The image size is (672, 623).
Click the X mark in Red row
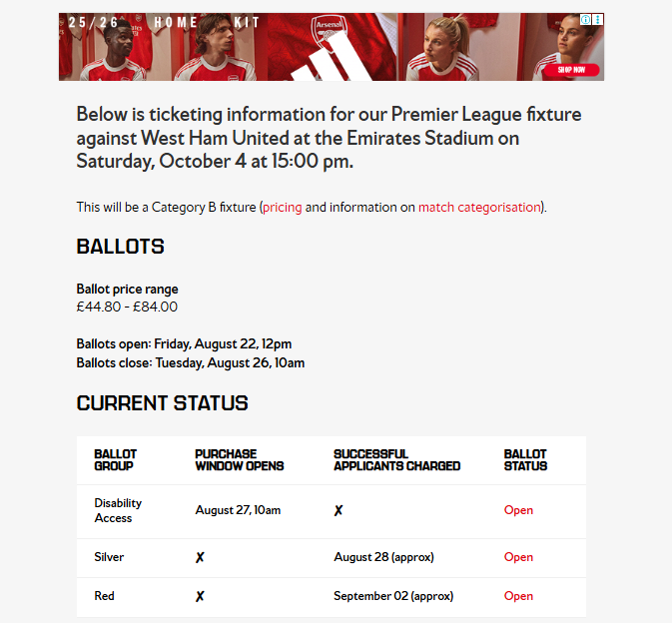pos(200,596)
